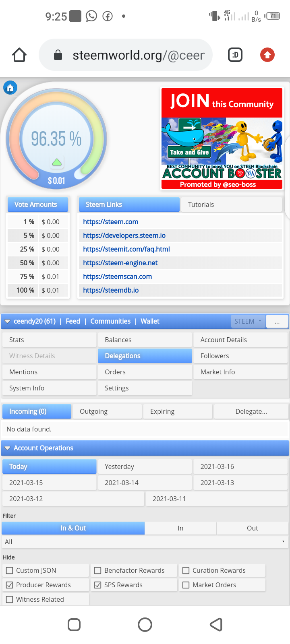Select the Steem Links tab
Screen dimensions: 290x644
[129, 204]
